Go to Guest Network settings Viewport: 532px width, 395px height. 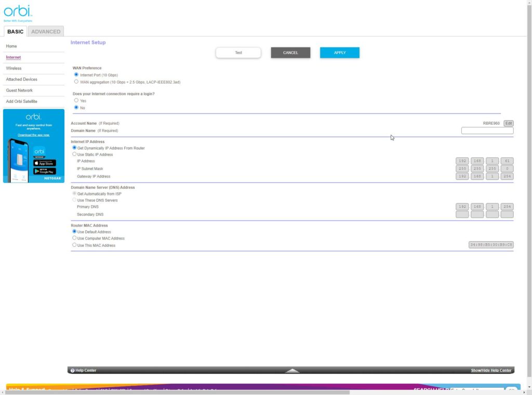[19, 90]
